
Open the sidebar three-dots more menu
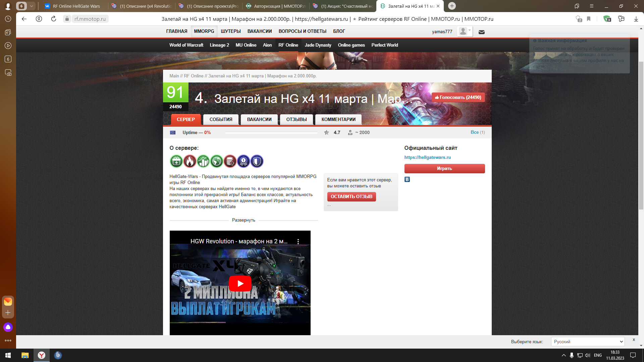pyautogui.click(x=8, y=341)
